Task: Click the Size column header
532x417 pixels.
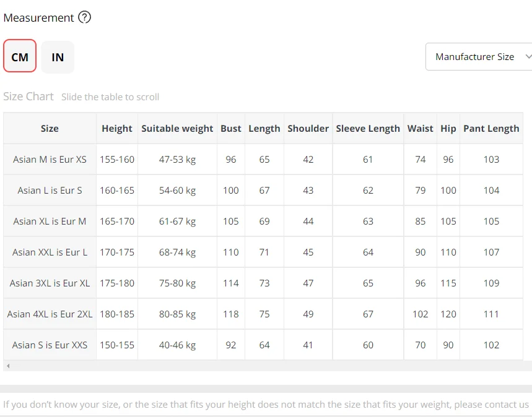Action: tap(50, 129)
